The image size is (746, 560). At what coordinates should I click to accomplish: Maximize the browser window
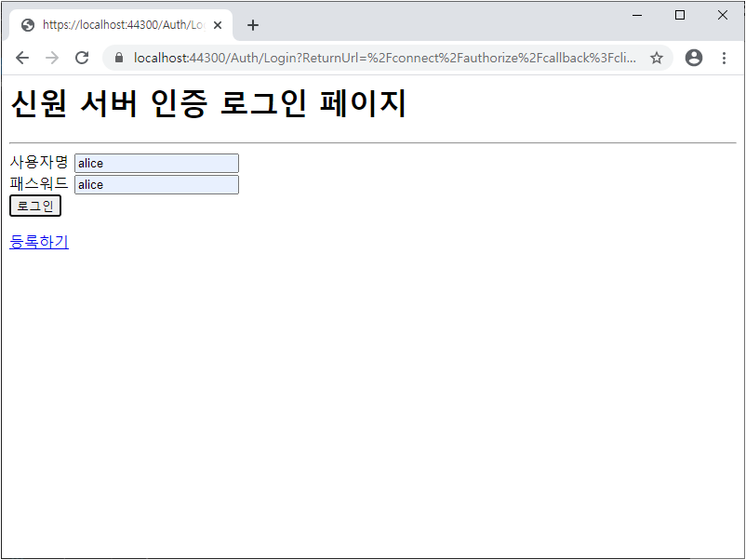[x=680, y=15]
